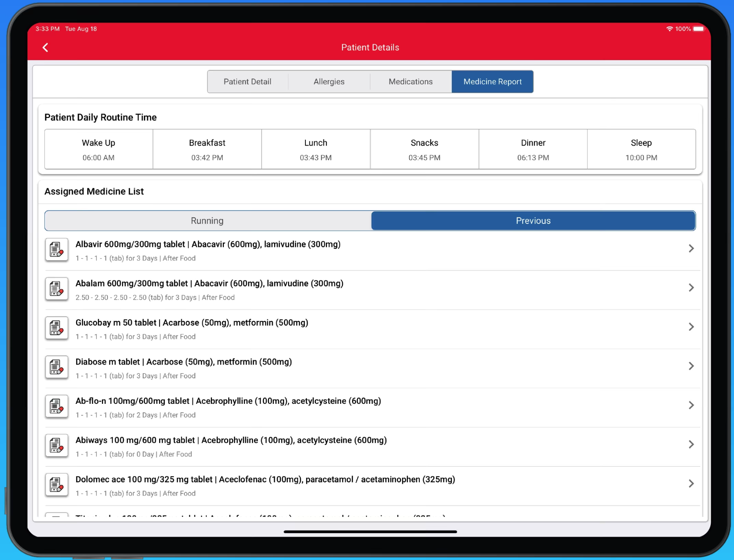Open the Diabose m tablet prescription icon

pos(57,367)
